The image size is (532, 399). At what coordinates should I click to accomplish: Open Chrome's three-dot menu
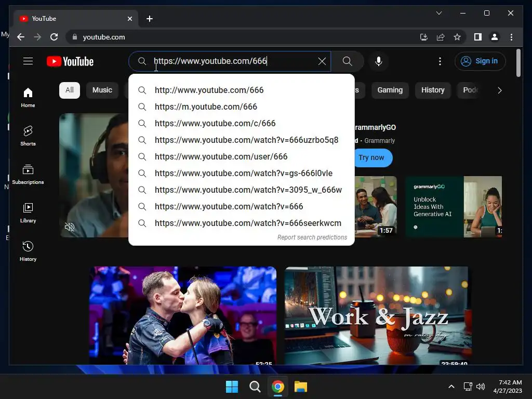(x=511, y=37)
